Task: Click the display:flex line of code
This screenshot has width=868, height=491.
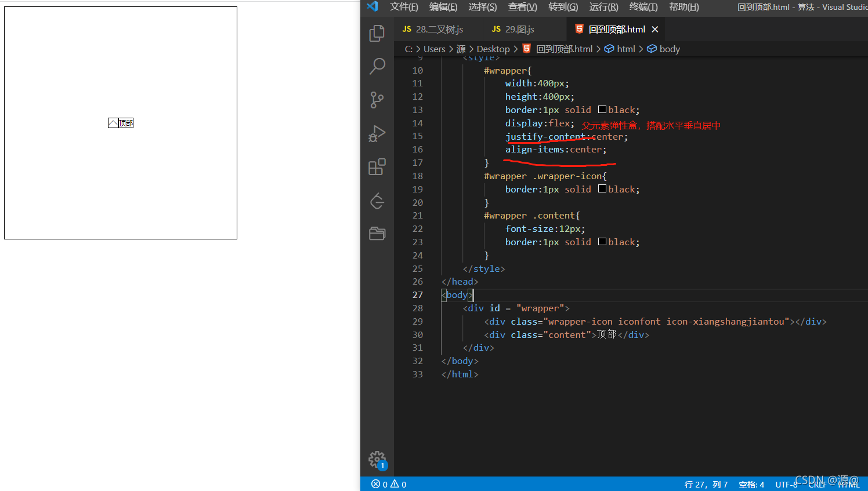Action: (x=540, y=123)
